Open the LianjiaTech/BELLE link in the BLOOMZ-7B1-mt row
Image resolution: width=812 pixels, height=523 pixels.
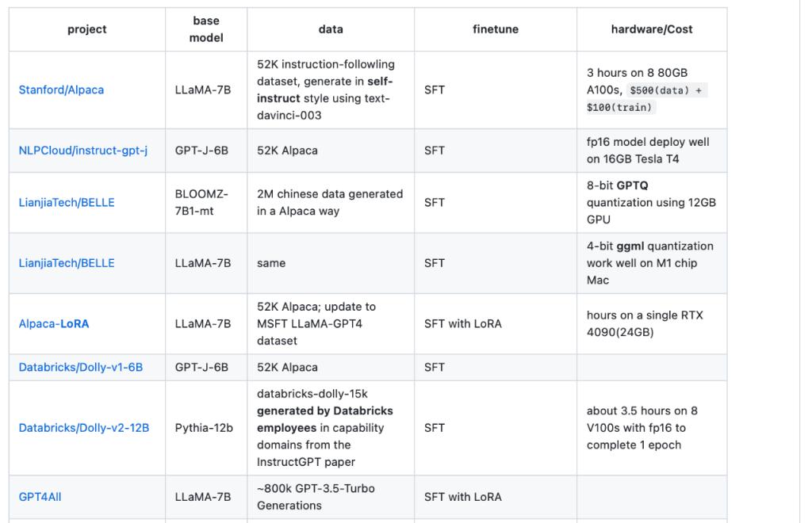[67, 203]
